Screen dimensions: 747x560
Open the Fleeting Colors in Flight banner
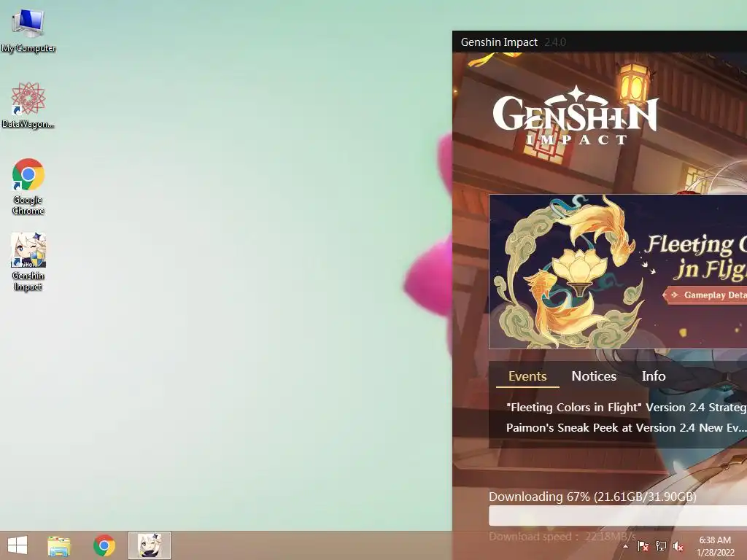(618, 271)
